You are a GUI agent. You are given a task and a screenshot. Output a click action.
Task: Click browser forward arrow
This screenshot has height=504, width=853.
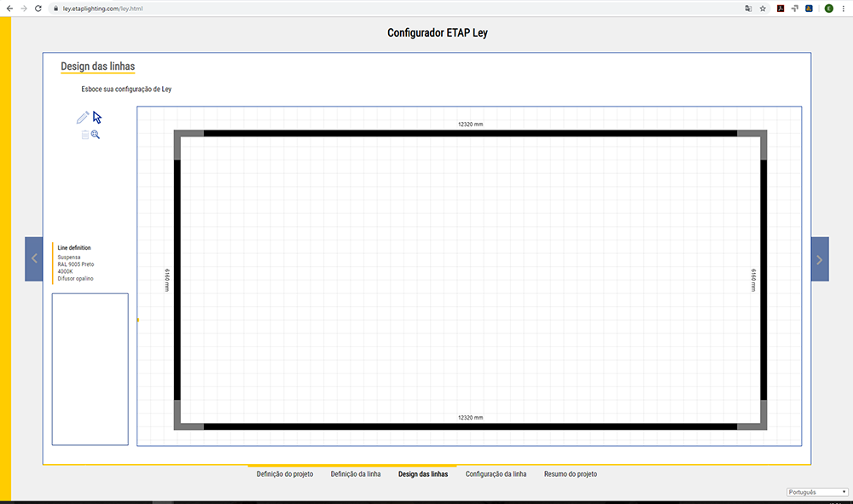pyautogui.click(x=24, y=9)
